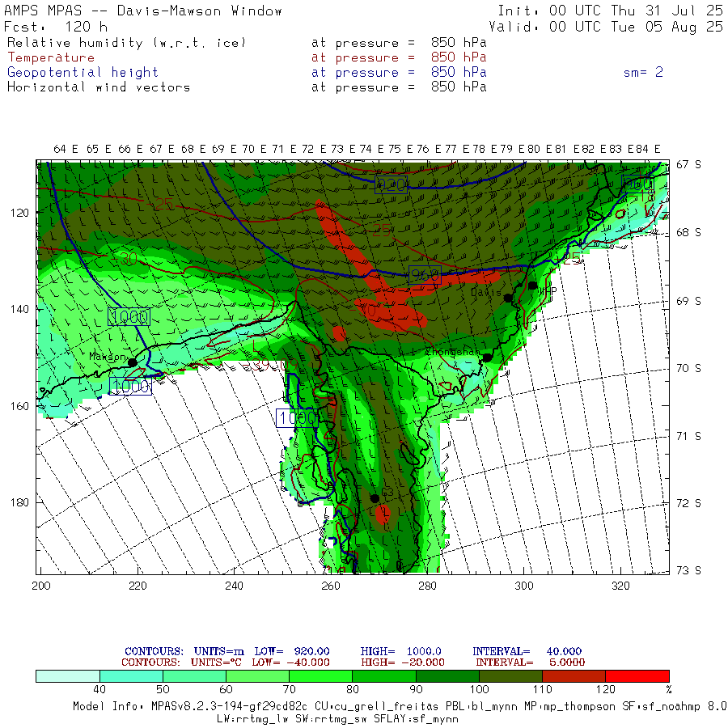Click the blue 'HIGH= 1000.0' value
This screenshot has height=728, width=728.
pyautogui.click(x=400, y=651)
